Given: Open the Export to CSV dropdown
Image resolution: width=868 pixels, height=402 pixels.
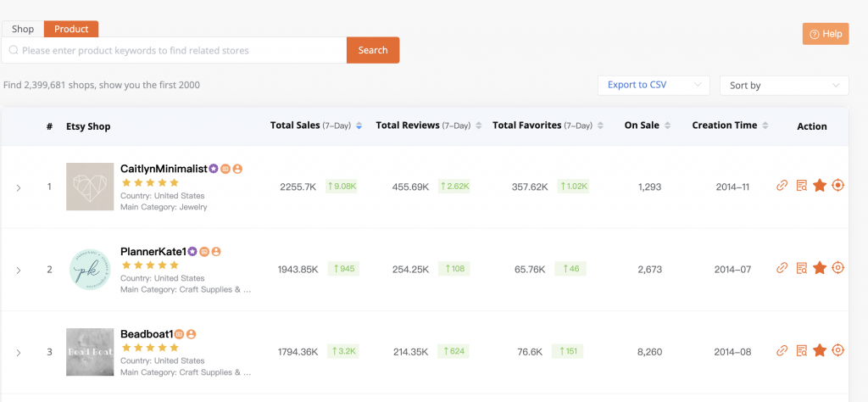Looking at the screenshot, I should pyautogui.click(x=653, y=86).
